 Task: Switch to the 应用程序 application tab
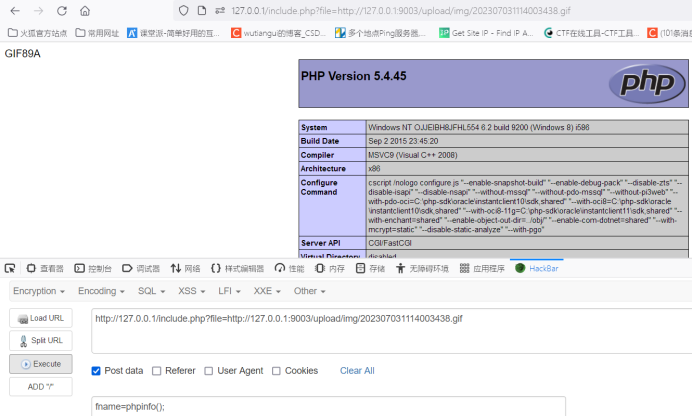pyautogui.click(x=481, y=268)
